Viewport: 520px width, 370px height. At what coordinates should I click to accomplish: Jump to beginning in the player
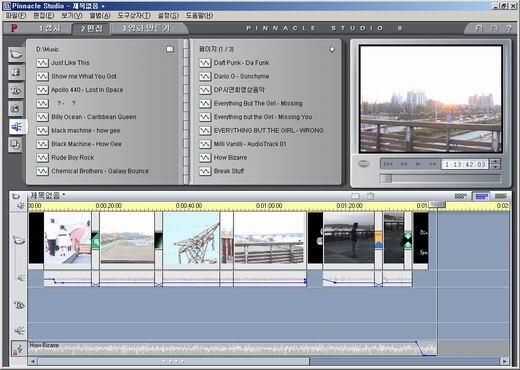coord(388,164)
